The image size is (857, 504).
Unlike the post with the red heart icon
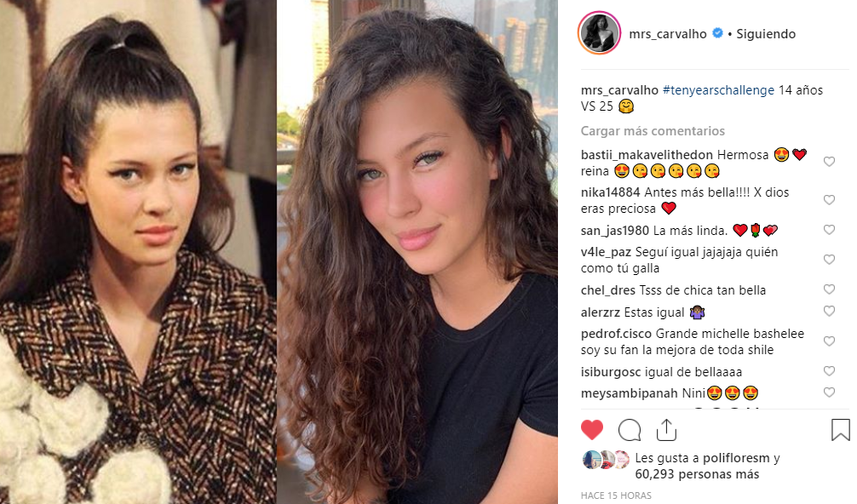click(x=592, y=430)
